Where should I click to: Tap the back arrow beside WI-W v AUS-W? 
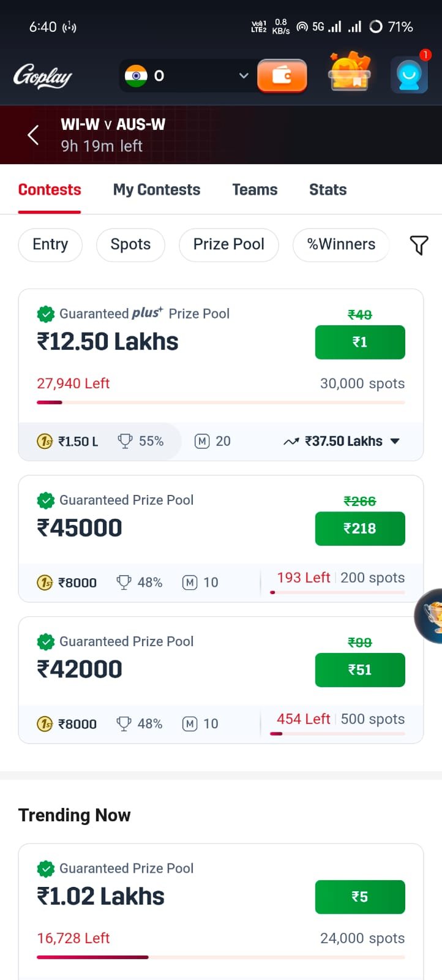(34, 135)
